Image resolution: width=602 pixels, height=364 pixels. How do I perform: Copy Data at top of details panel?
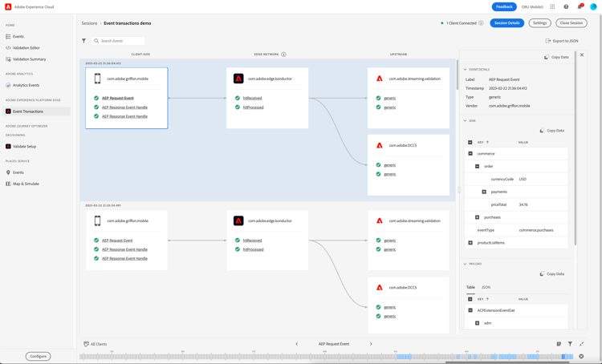(x=556, y=57)
